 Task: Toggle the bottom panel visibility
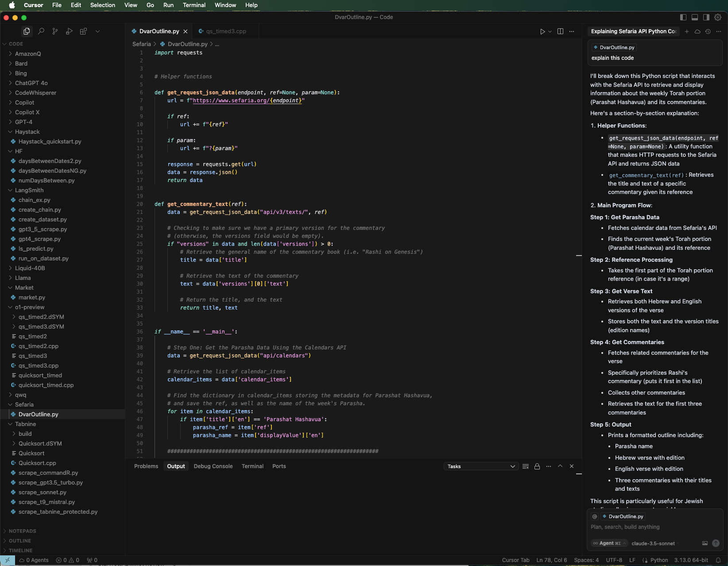pos(695,17)
